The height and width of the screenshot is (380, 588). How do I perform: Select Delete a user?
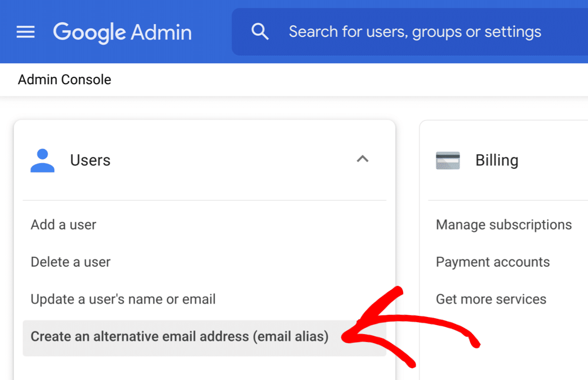click(70, 262)
